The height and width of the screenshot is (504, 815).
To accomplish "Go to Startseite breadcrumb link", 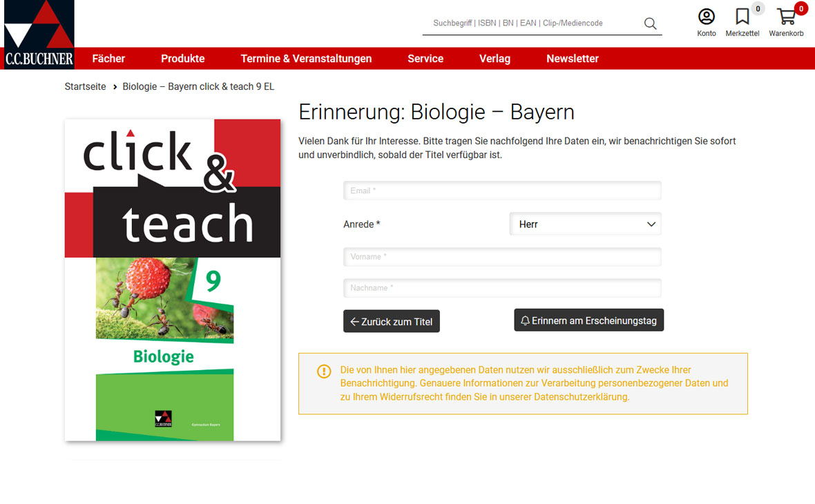I will [x=85, y=87].
